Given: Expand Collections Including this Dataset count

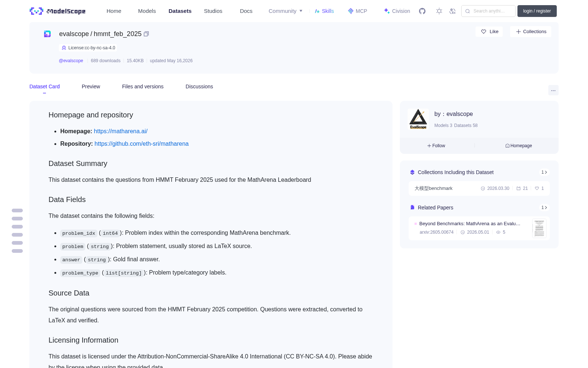Looking at the screenshot, I should [x=544, y=172].
